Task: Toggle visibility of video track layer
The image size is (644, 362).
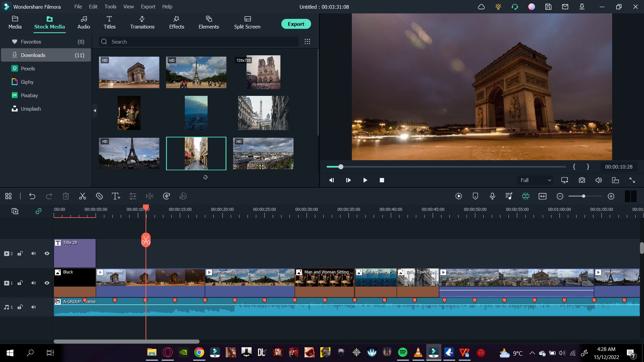Action: [x=47, y=283]
